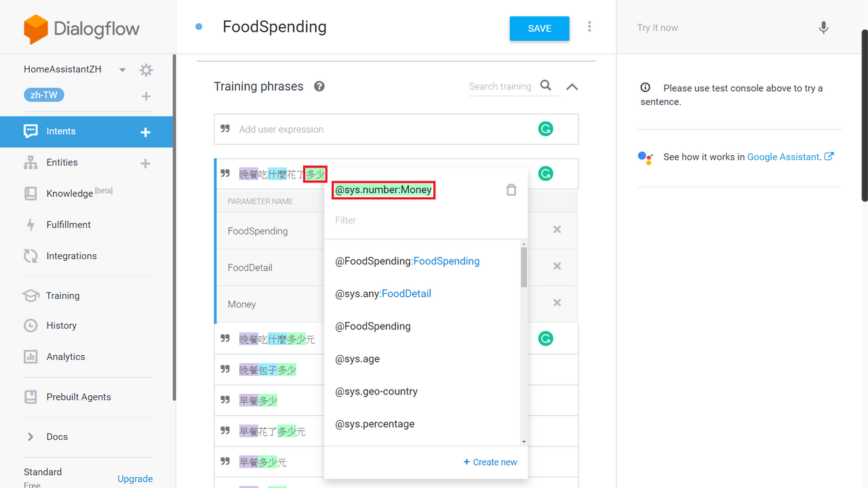Click Grammarly icon in Add user expression field

click(x=545, y=129)
